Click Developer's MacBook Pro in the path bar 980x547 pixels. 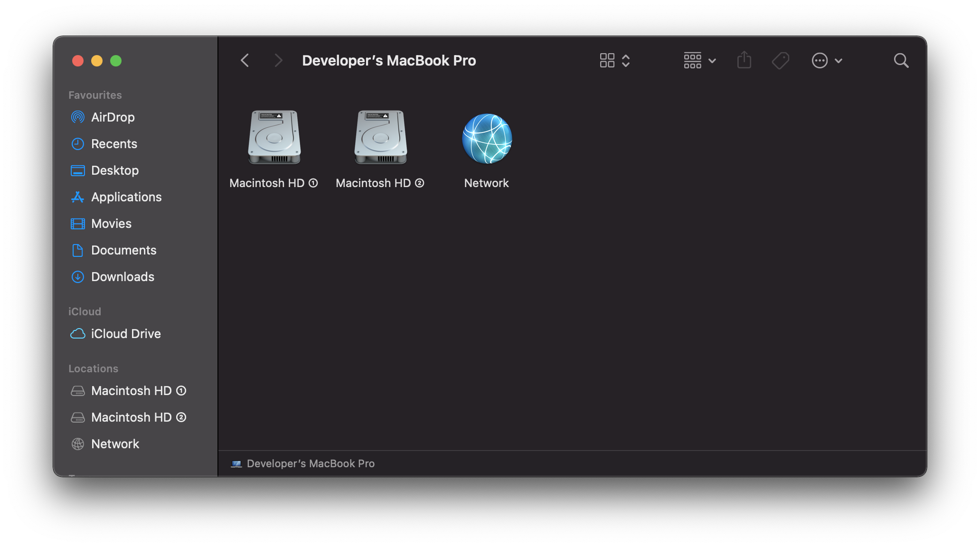311,463
